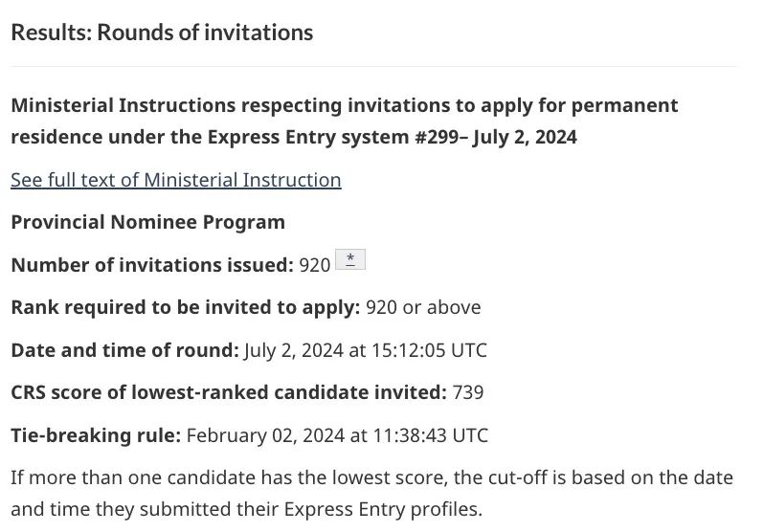Click the "Results: Rounds of invitations" heading
Screen dimensions: 764x532
[x=162, y=33]
